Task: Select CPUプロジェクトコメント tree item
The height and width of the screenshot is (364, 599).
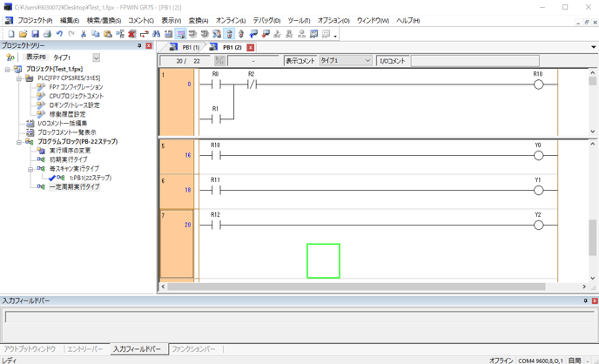Action: coord(77,97)
